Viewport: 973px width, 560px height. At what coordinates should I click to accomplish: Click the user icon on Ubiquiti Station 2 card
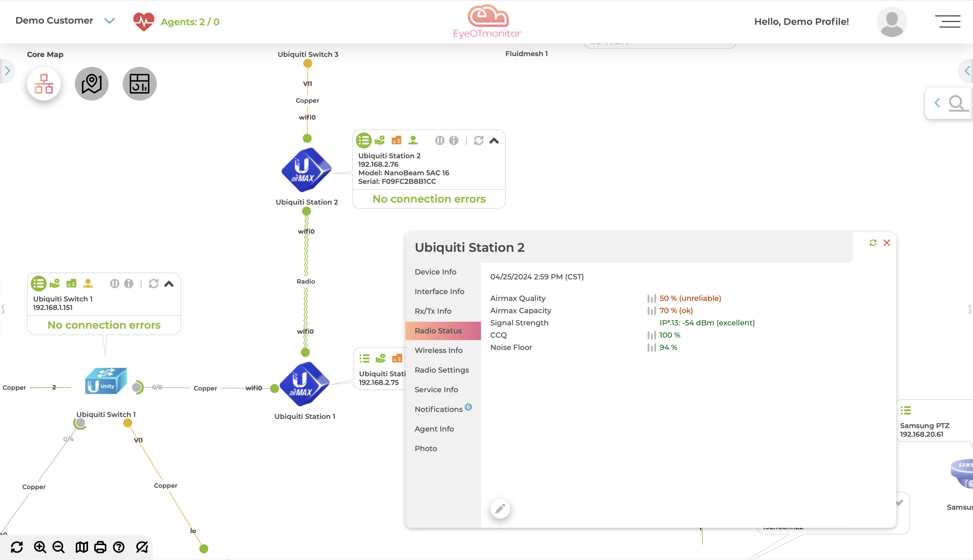[413, 140]
